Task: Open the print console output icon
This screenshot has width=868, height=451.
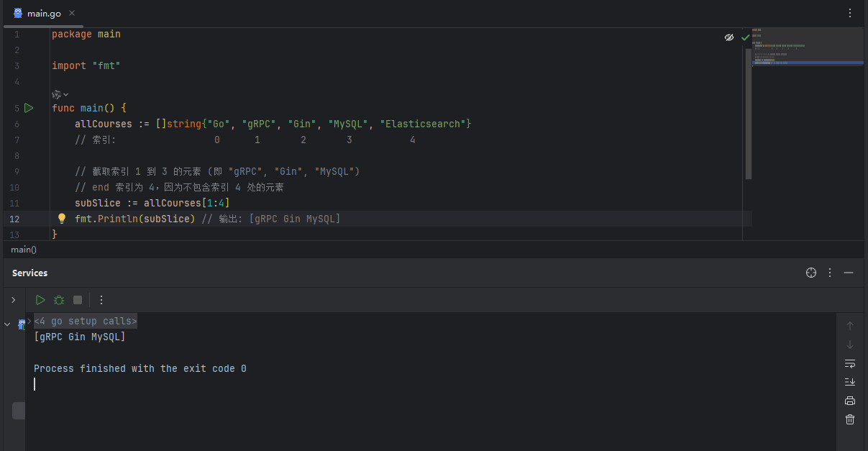Action: (x=850, y=401)
